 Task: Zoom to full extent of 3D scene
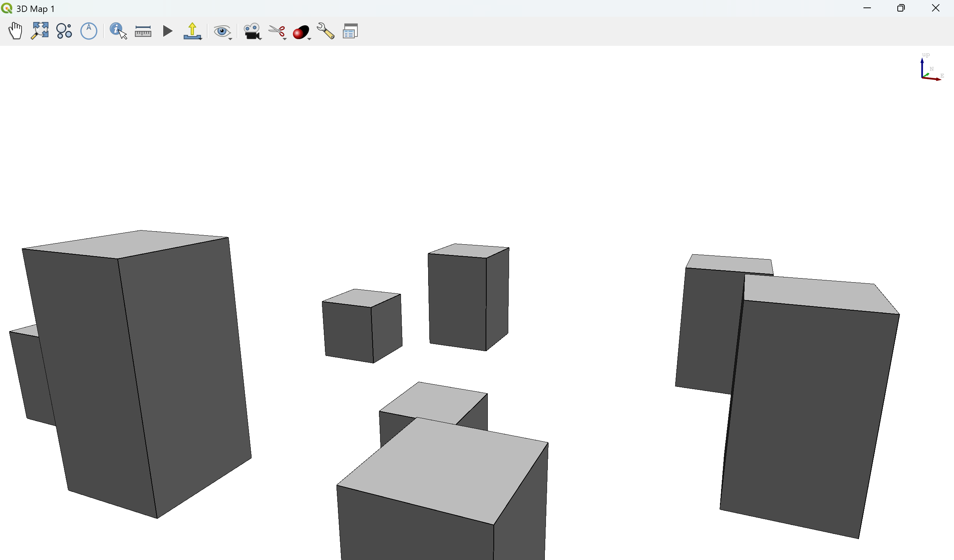click(40, 31)
